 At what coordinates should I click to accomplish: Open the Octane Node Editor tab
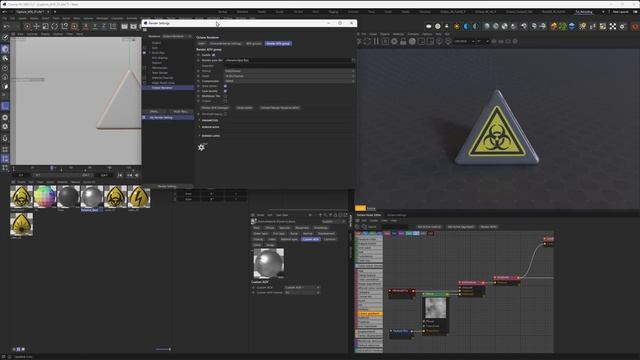click(x=369, y=215)
